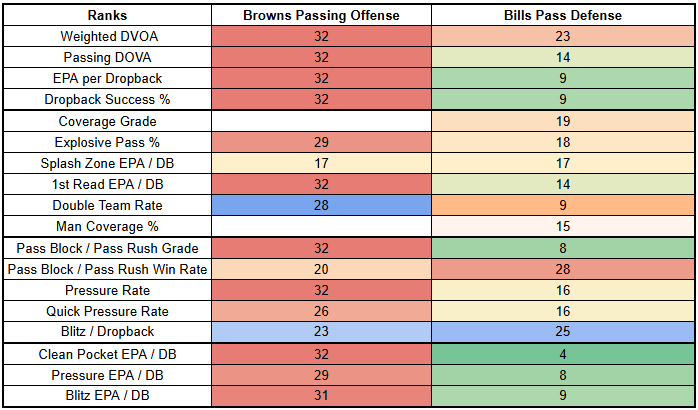Click the empty Browns Coverage Grade cell

click(322, 121)
